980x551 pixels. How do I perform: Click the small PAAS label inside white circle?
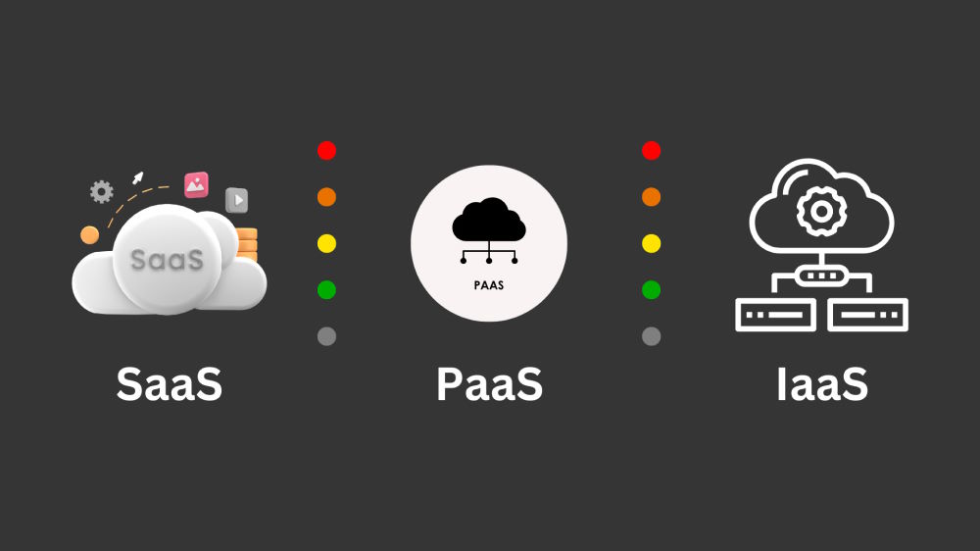(489, 285)
